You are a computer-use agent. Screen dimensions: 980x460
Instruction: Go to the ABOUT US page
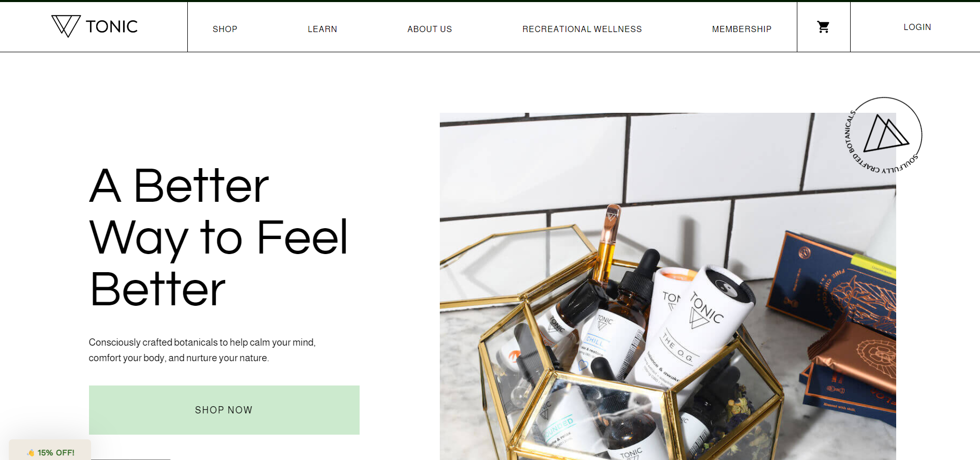[x=429, y=29]
